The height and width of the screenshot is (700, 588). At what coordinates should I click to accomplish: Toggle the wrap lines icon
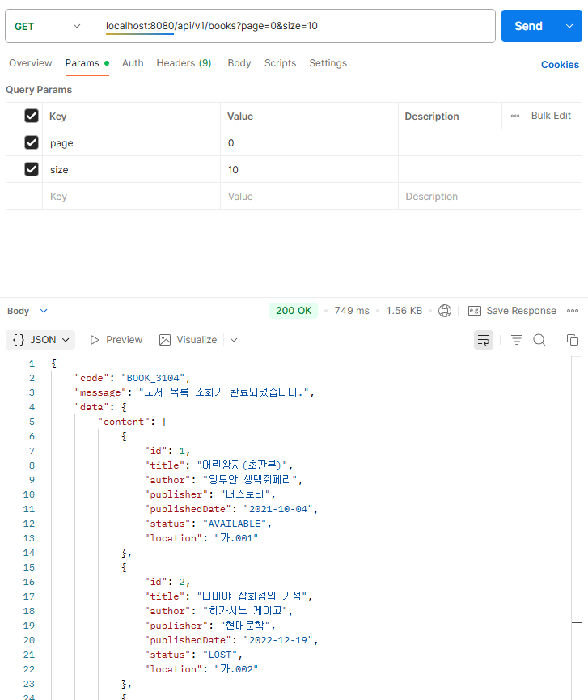point(484,340)
